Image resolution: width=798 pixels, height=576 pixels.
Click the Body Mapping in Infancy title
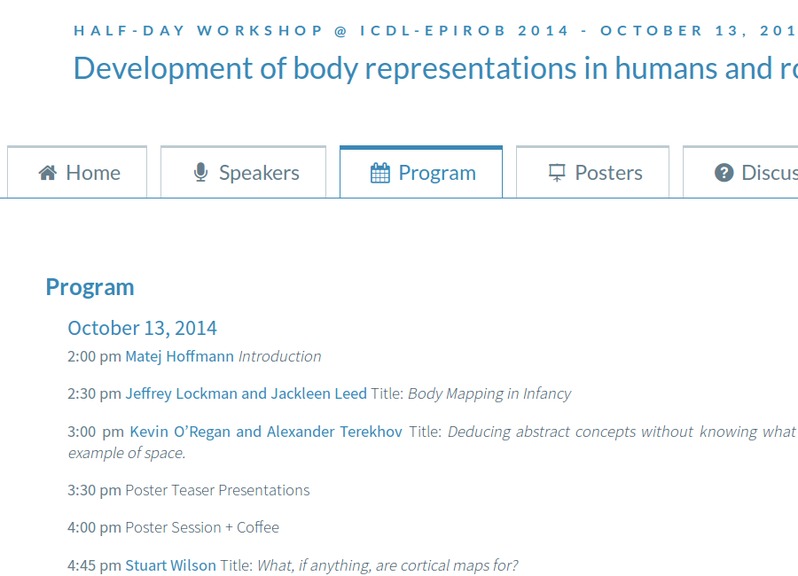tap(490, 394)
